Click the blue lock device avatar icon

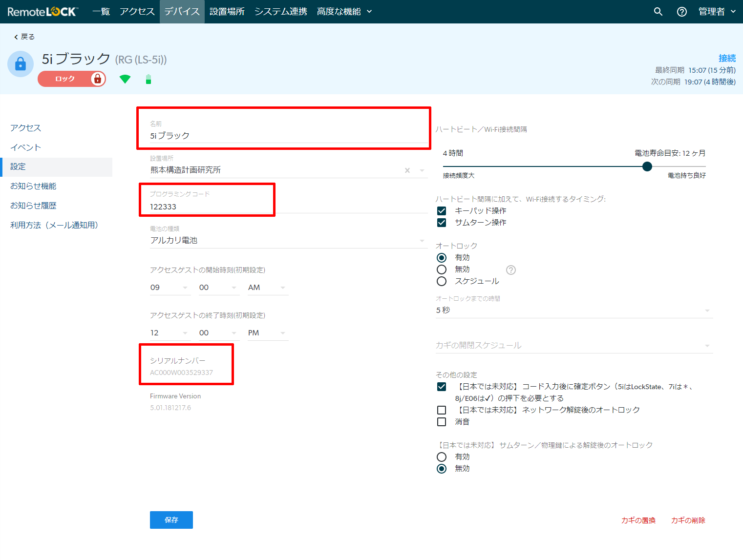(x=21, y=64)
